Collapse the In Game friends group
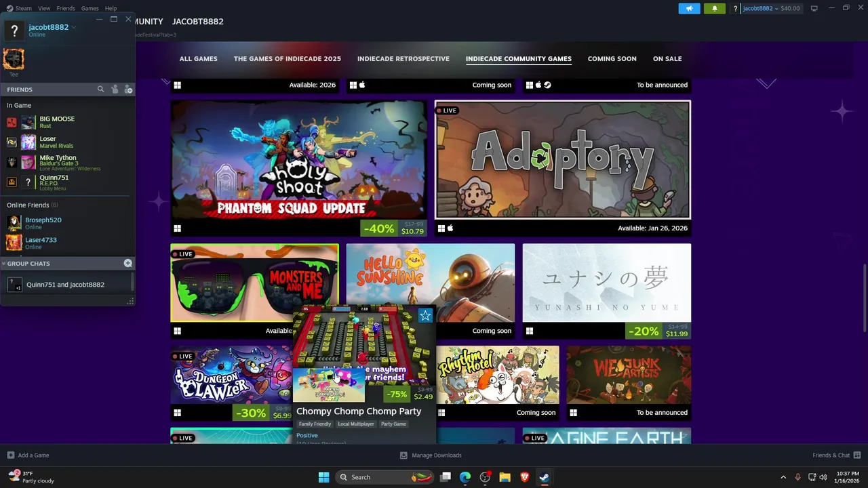The height and width of the screenshot is (488, 868). tap(19, 105)
